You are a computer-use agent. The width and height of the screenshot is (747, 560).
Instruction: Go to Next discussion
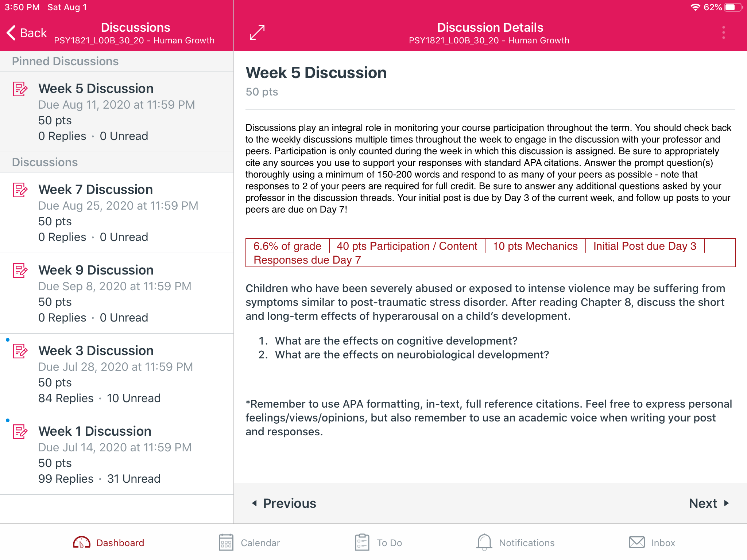tap(709, 503)
